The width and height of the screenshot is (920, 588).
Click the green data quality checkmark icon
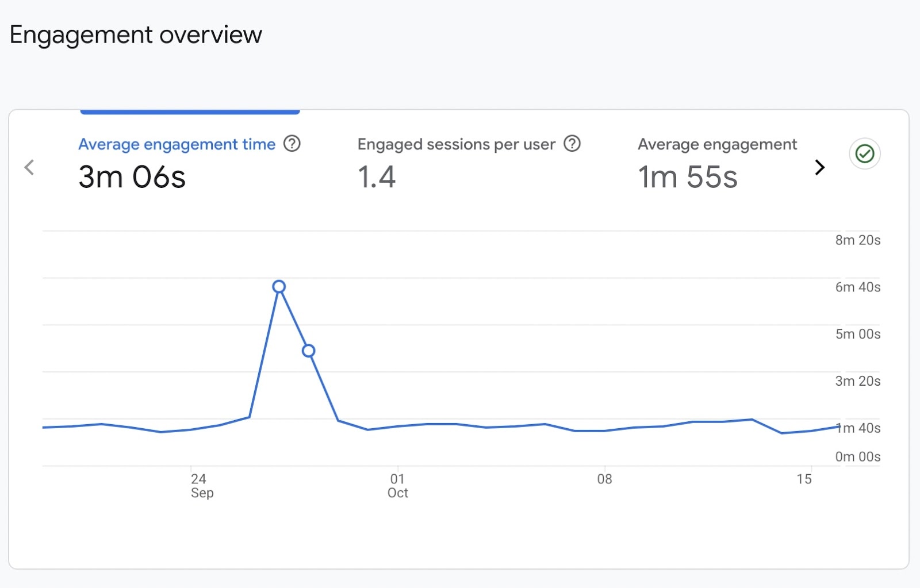pyautogui.click(x=865, y=153)
